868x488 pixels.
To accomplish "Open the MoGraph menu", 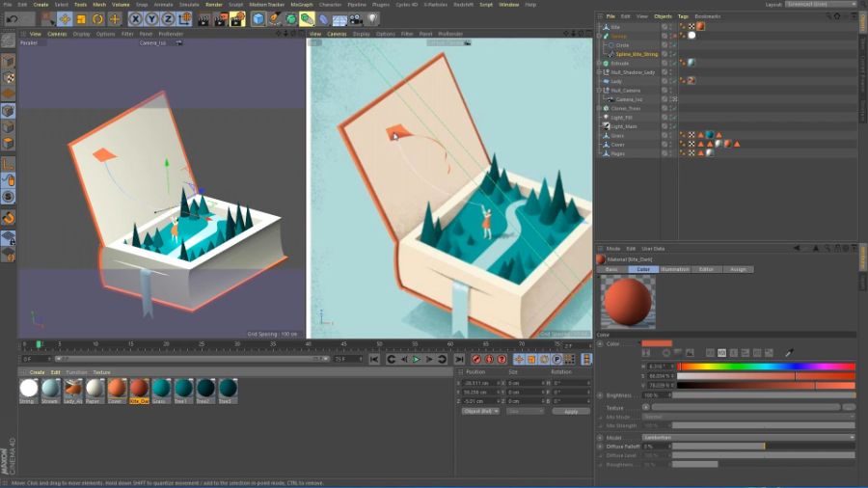I will 302,5.
